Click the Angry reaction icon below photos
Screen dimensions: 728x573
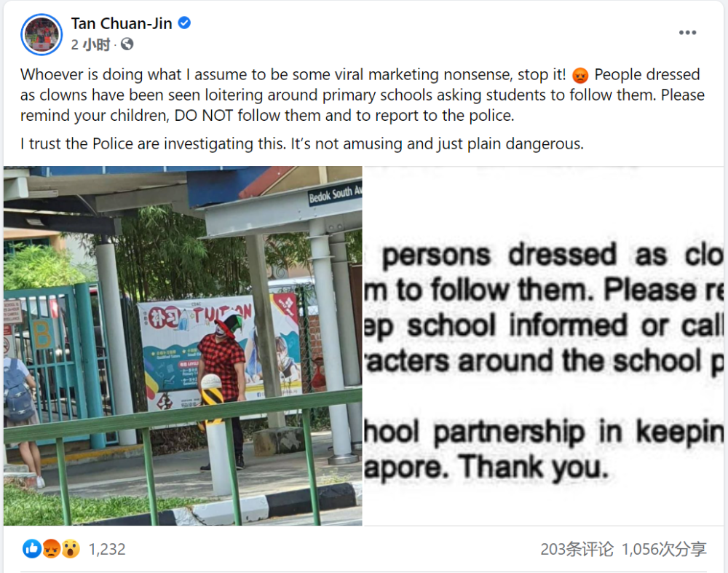51,549
